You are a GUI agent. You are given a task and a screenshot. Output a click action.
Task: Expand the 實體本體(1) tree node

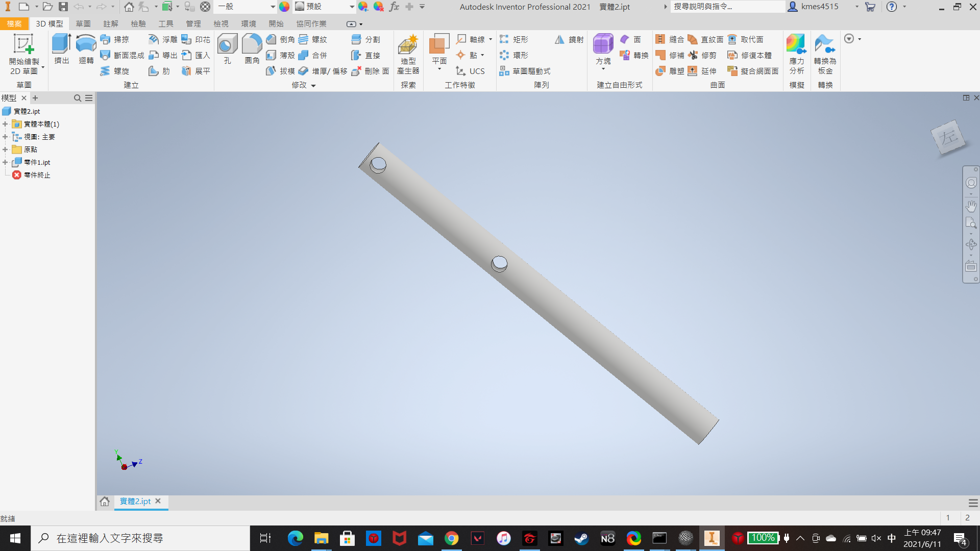tap(5, 124)
